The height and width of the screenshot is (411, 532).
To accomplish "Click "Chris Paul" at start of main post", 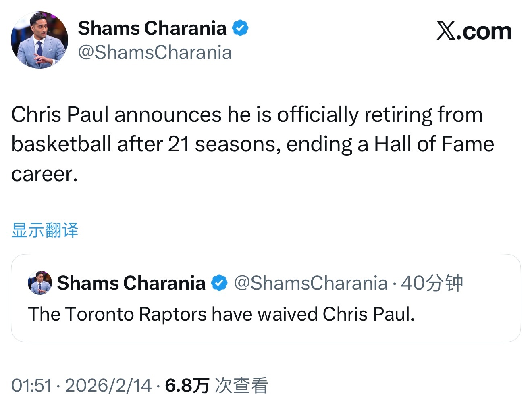I will pyautogui.click(x=60, y=114).
